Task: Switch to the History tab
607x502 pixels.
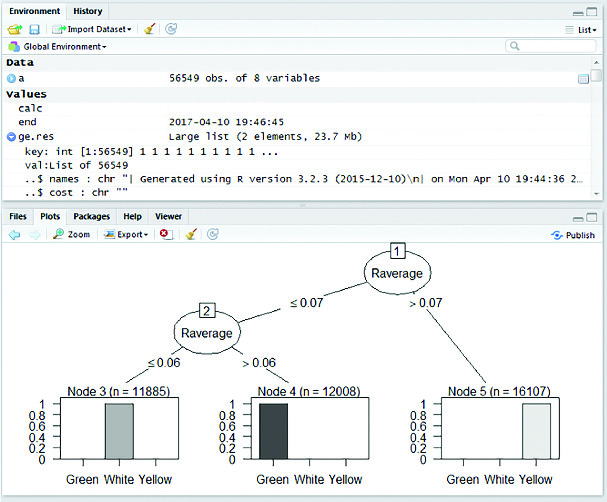Action: click(87, 11)
